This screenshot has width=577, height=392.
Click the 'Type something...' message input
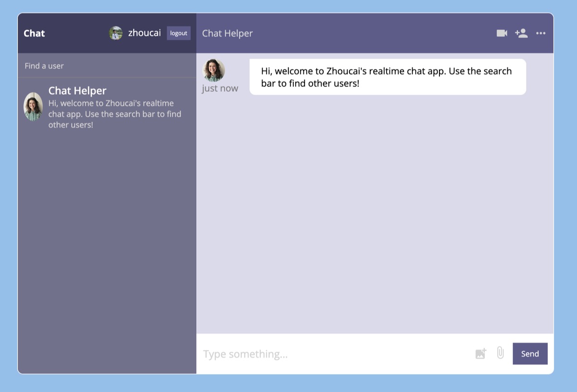(336, 354)
